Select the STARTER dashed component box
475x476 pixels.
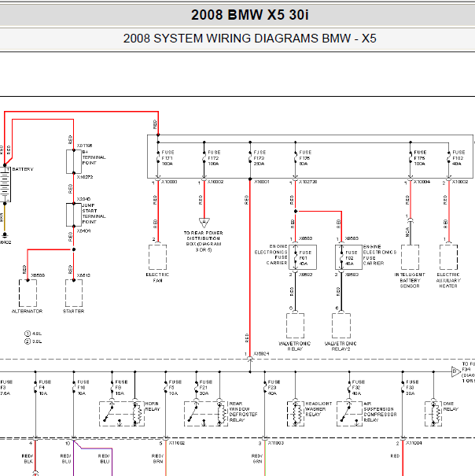74,293
